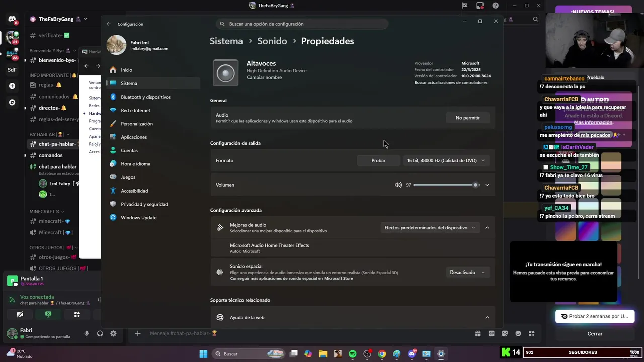Open apps launcher icon in message bar
Viewport: 644px width, 362px height.
point(532,333)
